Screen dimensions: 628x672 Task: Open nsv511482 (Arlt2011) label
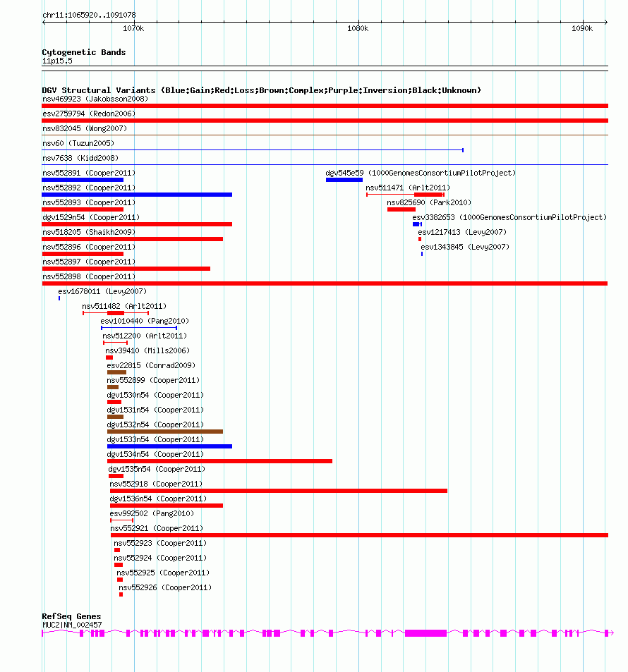124,307
